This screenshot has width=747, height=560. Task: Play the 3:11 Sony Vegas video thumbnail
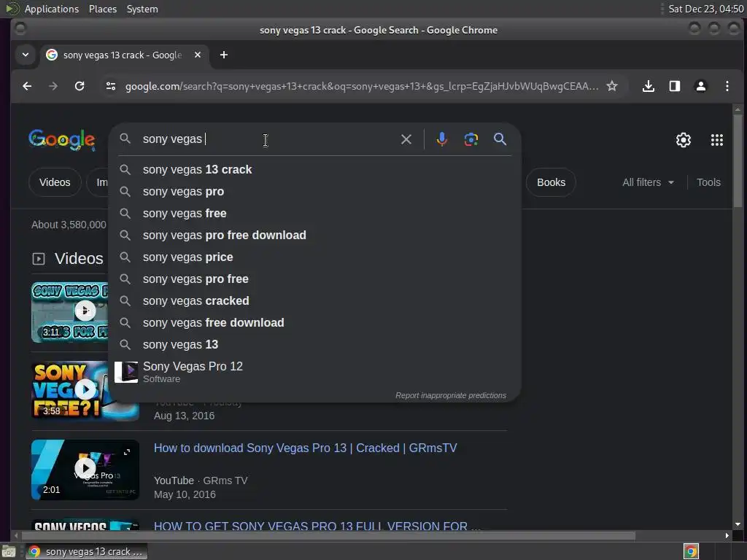[x=69, y=312]
